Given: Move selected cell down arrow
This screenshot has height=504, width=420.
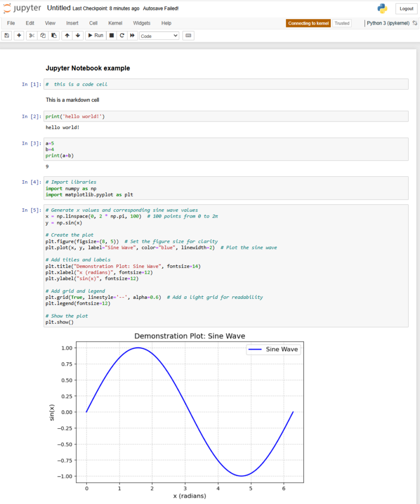Looking at the screenshot, I should (x=78, y=35).
